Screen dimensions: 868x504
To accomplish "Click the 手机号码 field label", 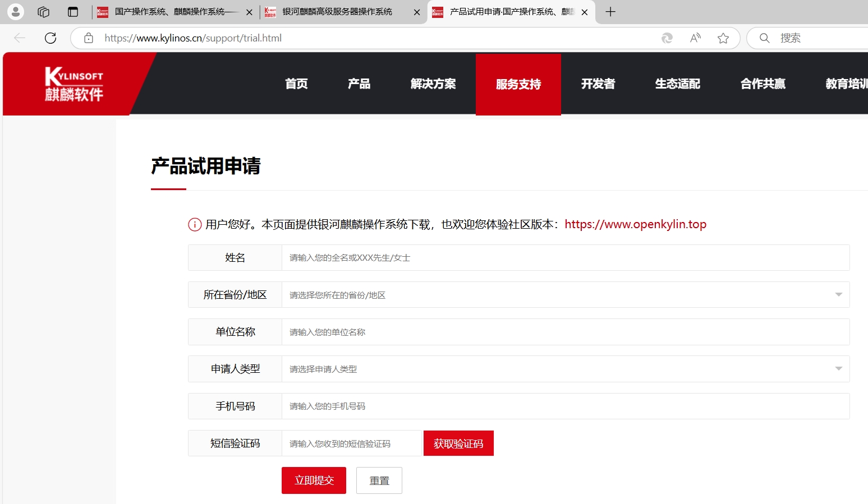I will pos(235,406).
